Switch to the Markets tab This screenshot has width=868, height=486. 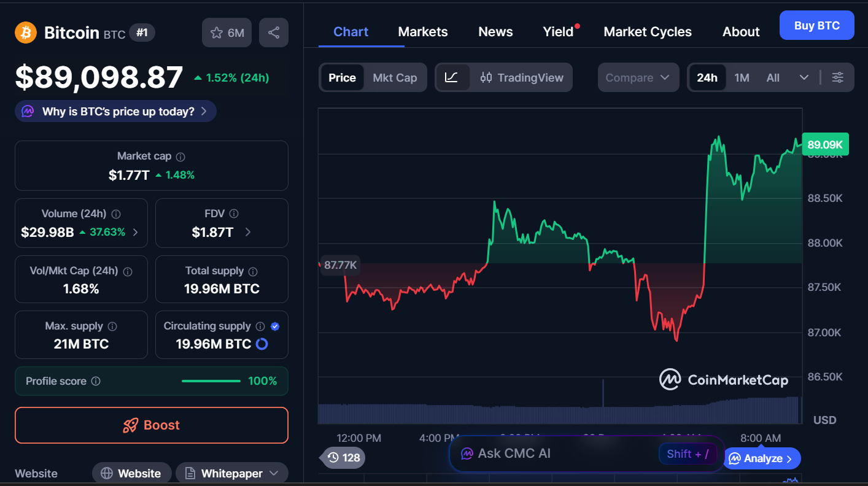422,31
